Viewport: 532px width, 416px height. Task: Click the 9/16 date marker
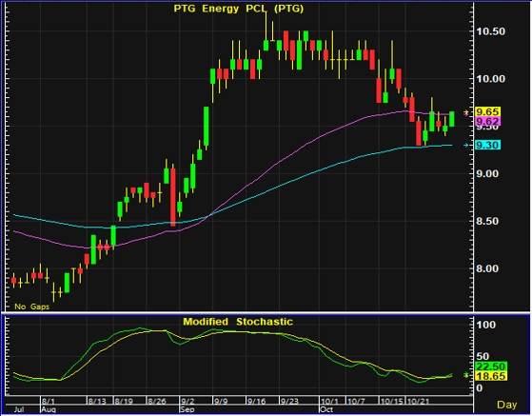[x=256, y=402]
